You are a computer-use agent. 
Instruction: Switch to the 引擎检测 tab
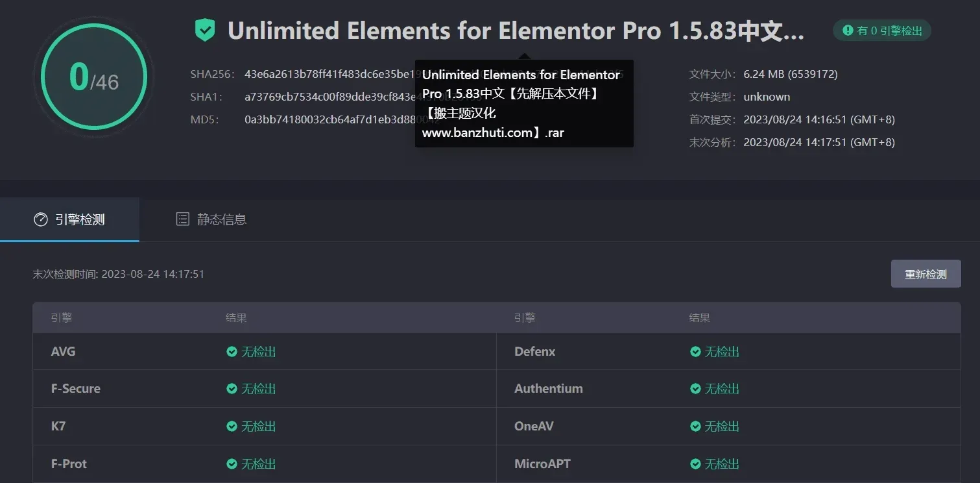69,219
